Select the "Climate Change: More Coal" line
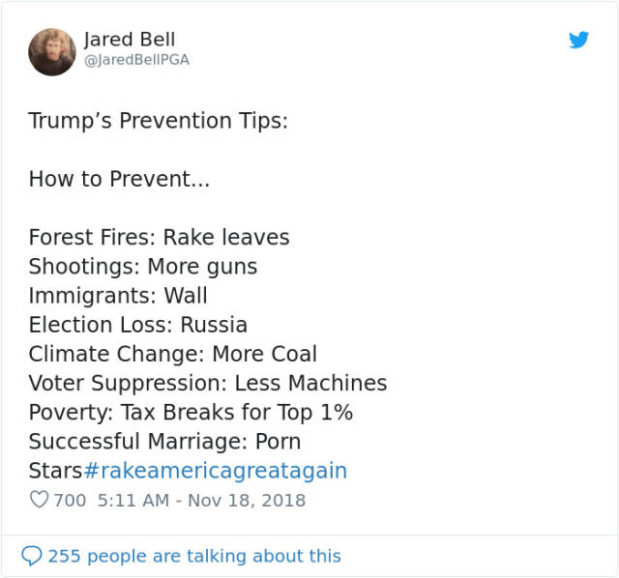Image resolution: width=619 pixels, height=578 pixels. tap(173, 354)
